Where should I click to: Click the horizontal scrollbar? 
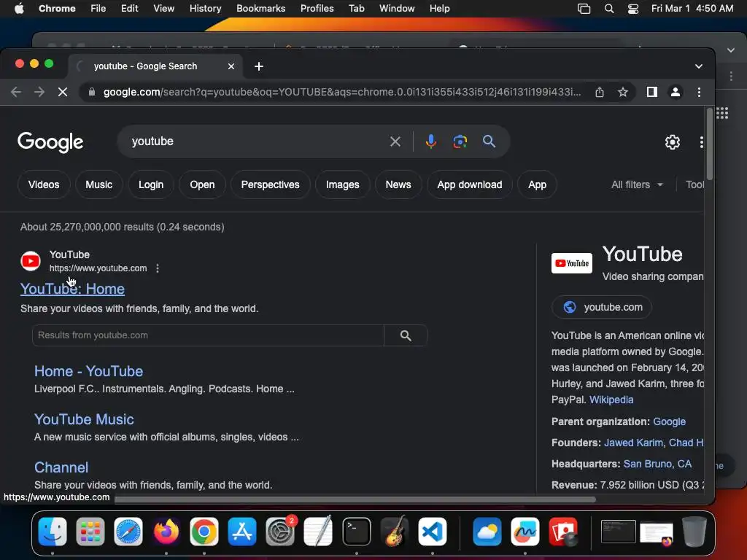[x=355, y=499]
